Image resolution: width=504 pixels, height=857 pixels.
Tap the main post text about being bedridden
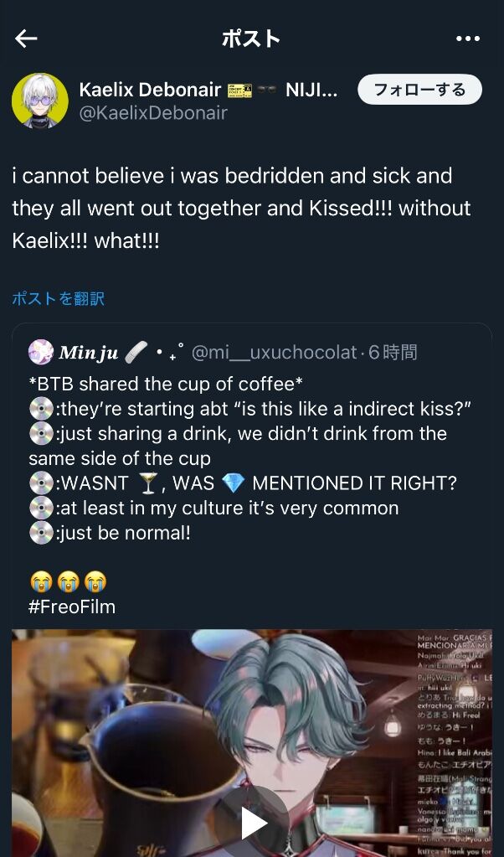tap(241, 209)
